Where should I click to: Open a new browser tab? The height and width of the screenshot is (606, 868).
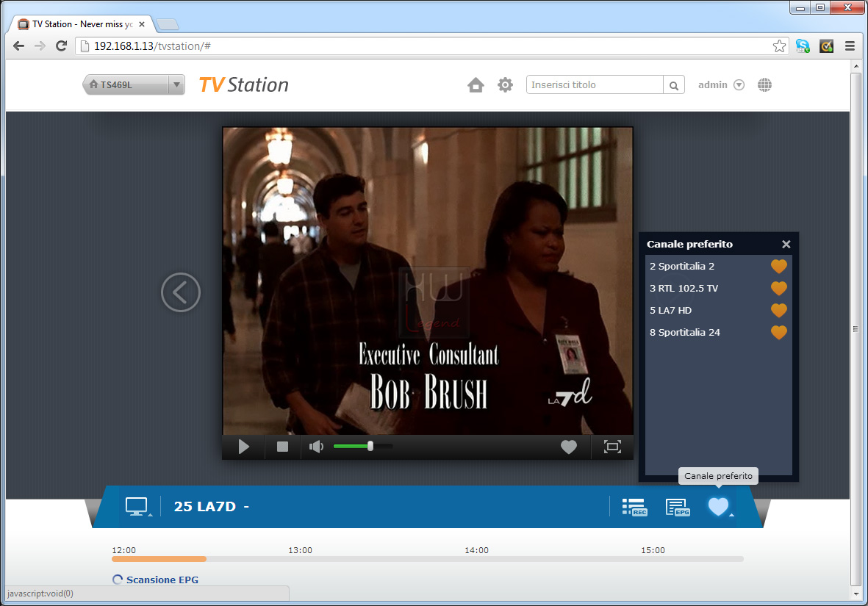click(167, 24)
